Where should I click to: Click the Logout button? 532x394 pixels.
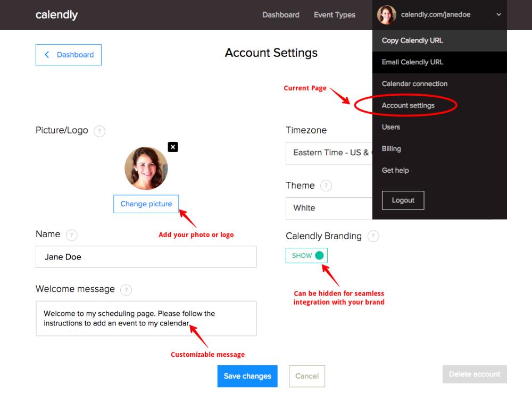click(x=403, y=200)
